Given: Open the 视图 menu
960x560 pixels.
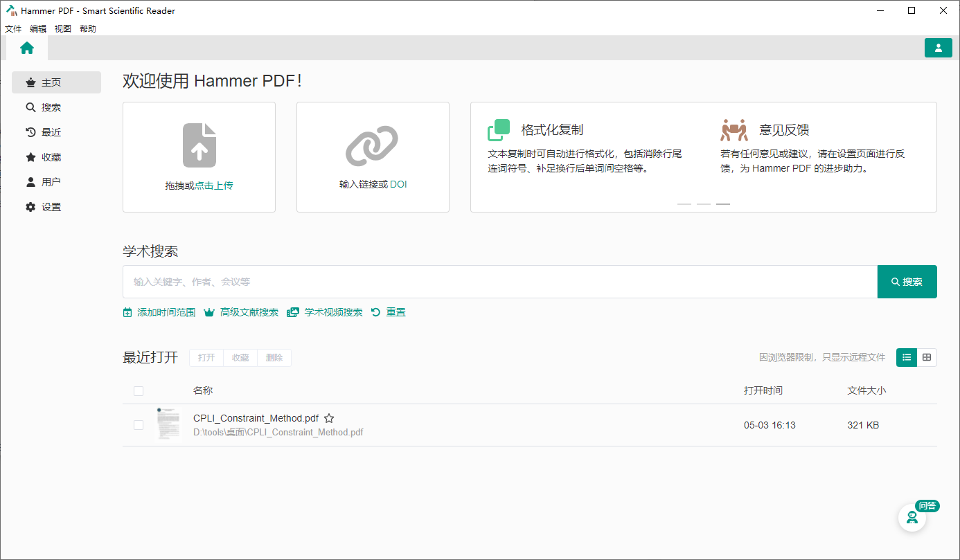Looking at the screenshot, I should 63,28.
